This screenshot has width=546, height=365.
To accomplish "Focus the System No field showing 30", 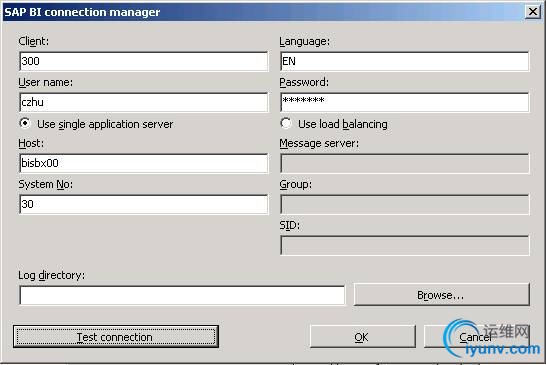I will [x=143, y=204].
